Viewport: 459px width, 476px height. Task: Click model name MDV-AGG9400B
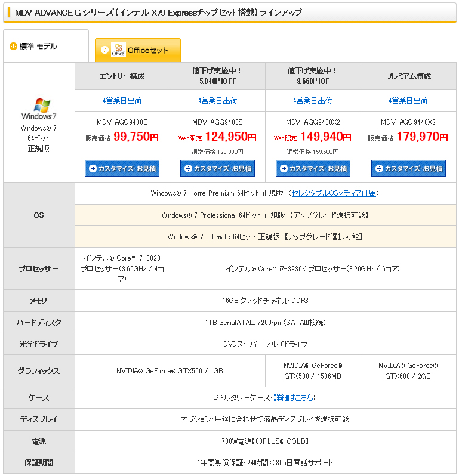[122, 122]
